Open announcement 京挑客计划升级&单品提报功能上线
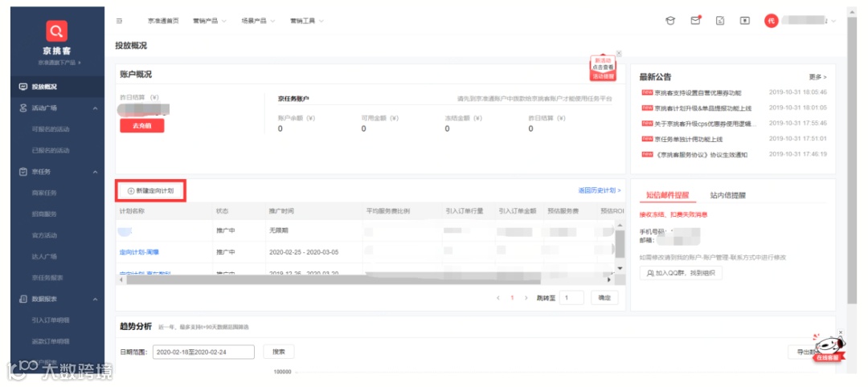 pos(703,108)
